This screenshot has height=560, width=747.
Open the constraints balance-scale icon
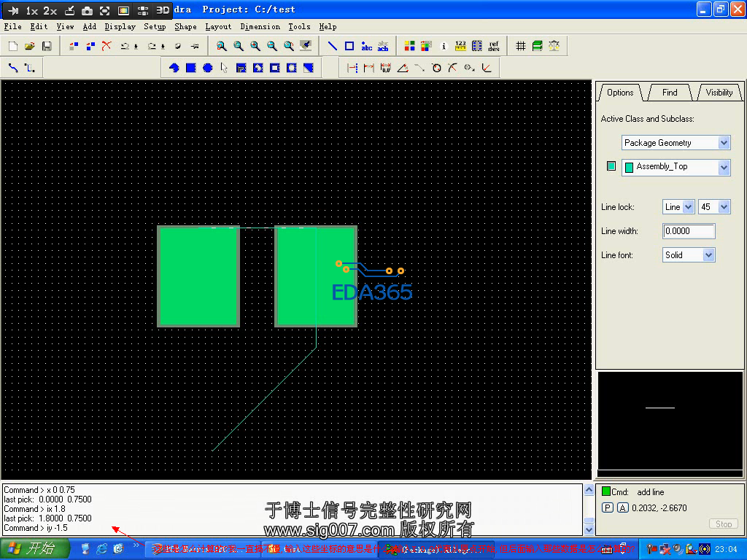(x=554, y=46)
